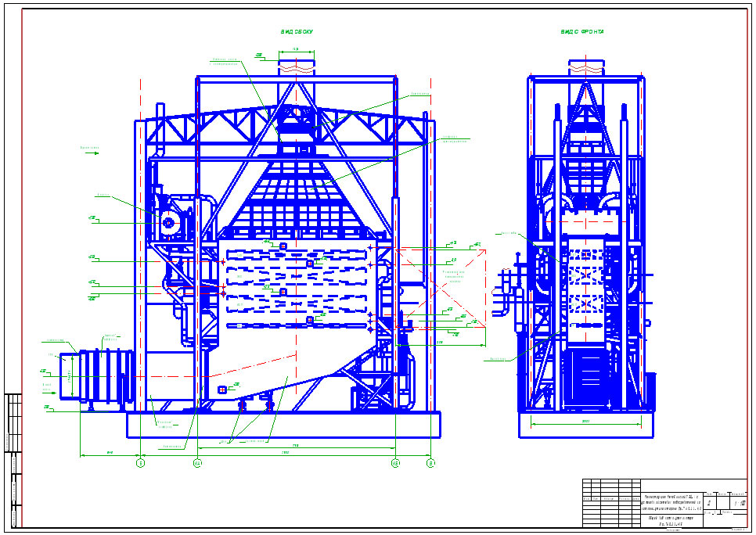Select the front view width dimension line
756x535 pixels.
coord(586,424)
